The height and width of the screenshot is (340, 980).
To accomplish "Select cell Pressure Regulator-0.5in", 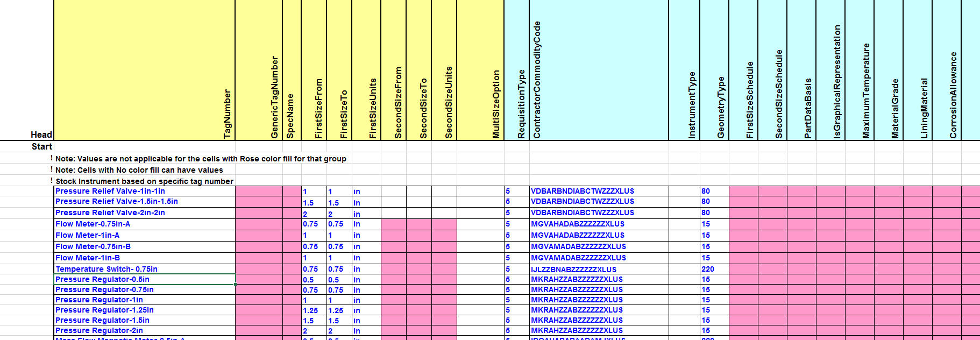I will click(145, 279).
